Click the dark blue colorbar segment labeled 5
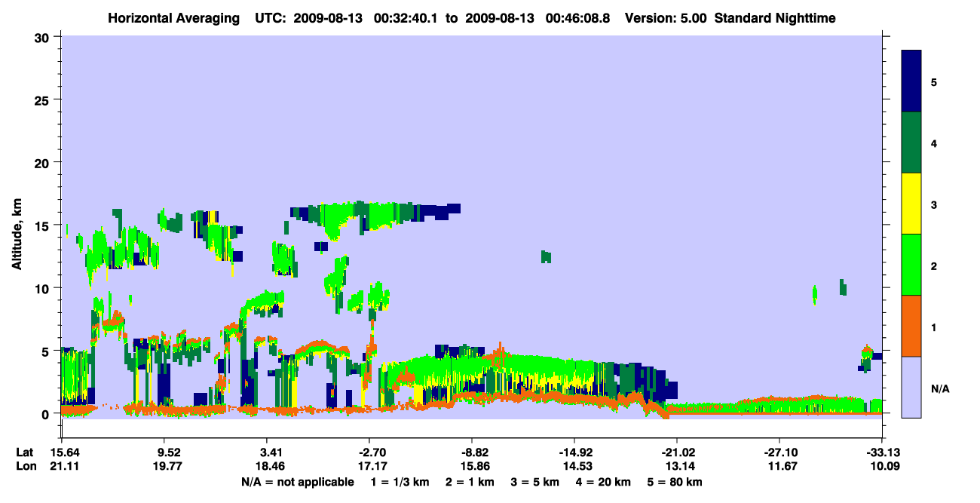Image resolution: width=980 pixels, height=503 pixels. coord(911,81)
